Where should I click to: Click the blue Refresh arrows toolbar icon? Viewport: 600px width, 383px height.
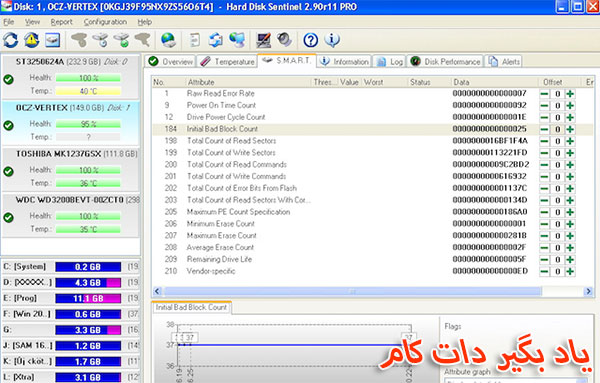[10, 40]
